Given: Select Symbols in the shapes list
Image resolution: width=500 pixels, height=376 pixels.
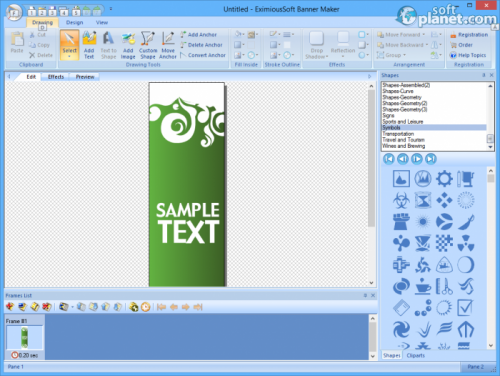Looking at the screenshot, I should tap(434, 128).
